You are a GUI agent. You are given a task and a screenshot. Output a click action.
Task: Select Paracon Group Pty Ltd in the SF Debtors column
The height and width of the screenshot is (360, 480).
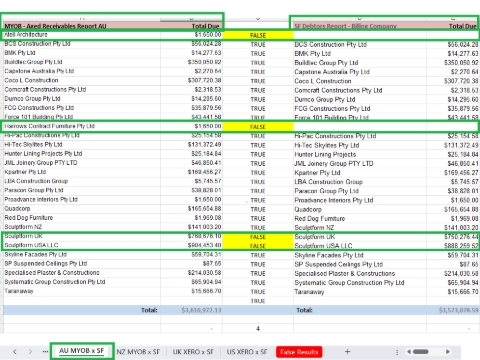[x=326, y=191]
